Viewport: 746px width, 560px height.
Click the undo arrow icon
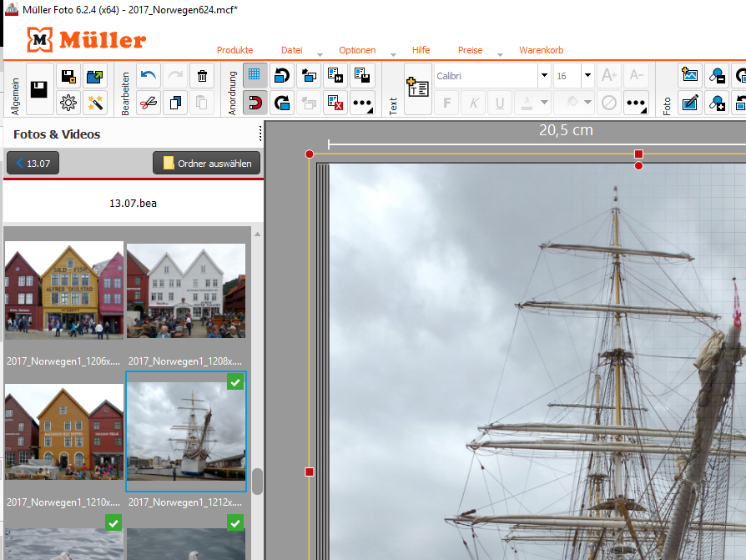pyautogui.click(x=149, y=76)
